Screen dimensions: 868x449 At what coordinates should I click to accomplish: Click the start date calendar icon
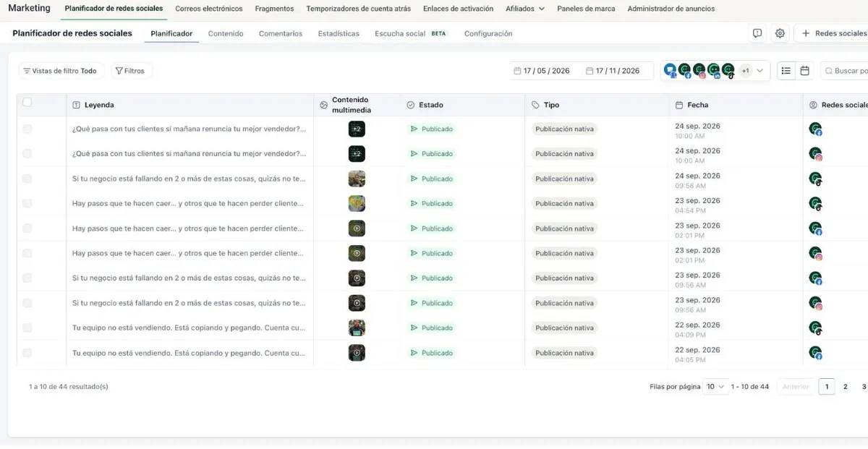tap(517, 71)
